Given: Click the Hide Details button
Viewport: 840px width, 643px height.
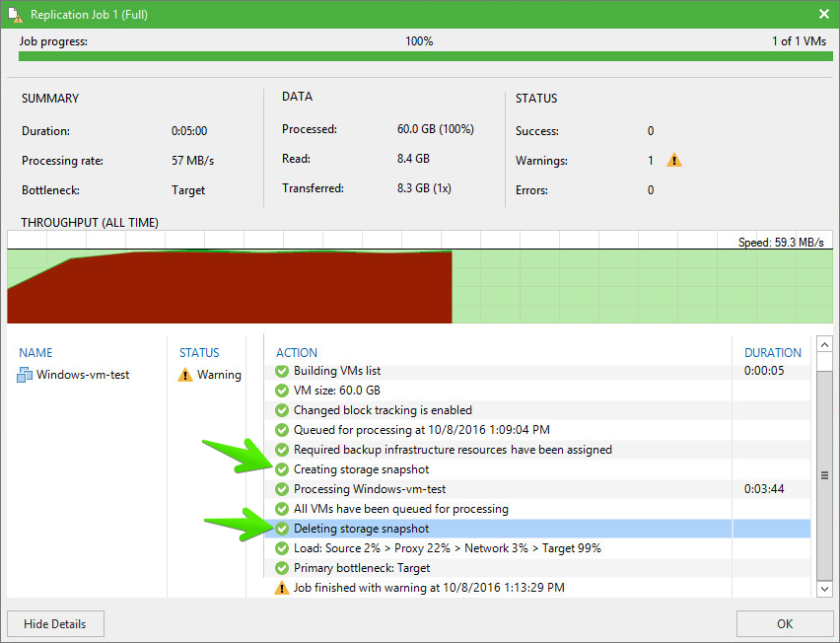Looking at the screenshot, I should [x=55, y=623].
